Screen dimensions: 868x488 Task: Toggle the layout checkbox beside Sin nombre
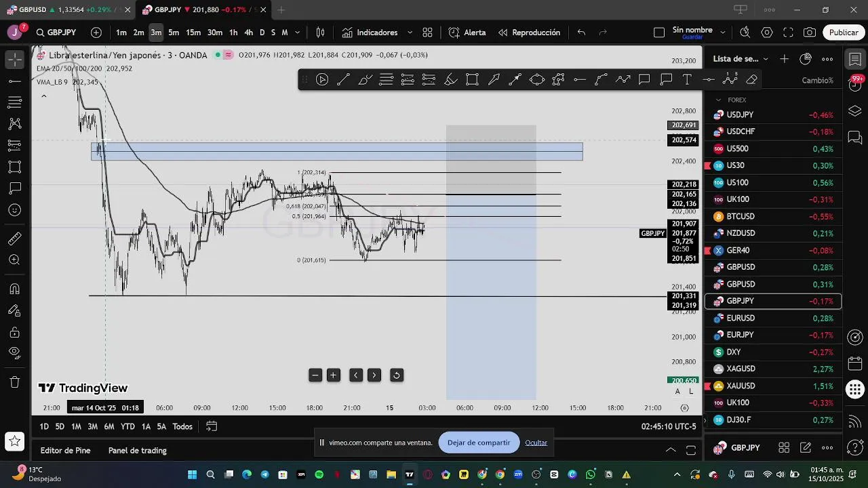[x=659, y=33]
